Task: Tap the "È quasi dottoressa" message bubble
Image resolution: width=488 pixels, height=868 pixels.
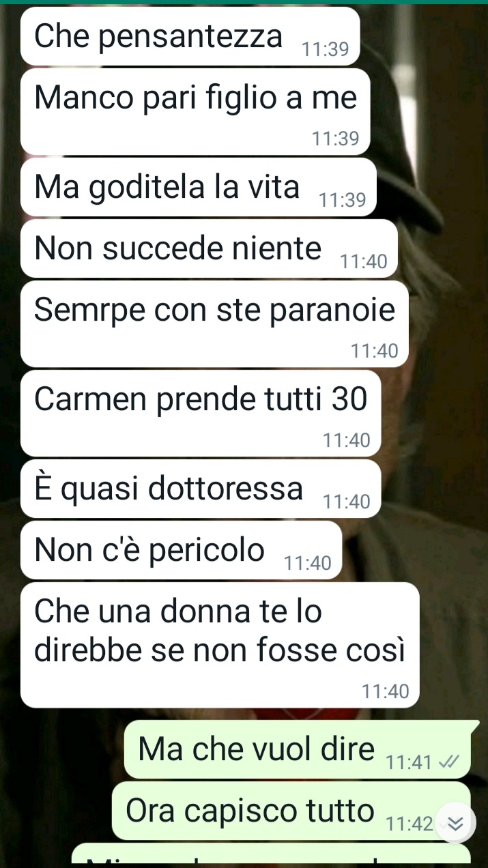Action: (201, 489)
